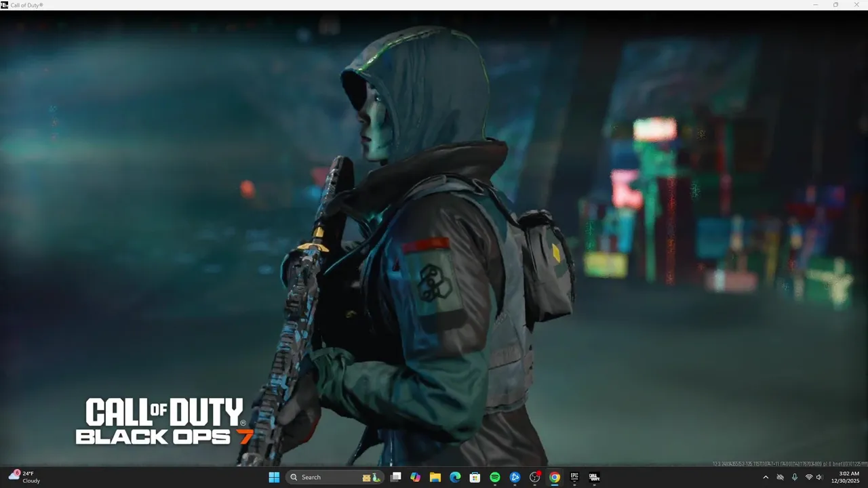Click the OneDrive cloud tray icon
The image size is (868, 488).
781,477
